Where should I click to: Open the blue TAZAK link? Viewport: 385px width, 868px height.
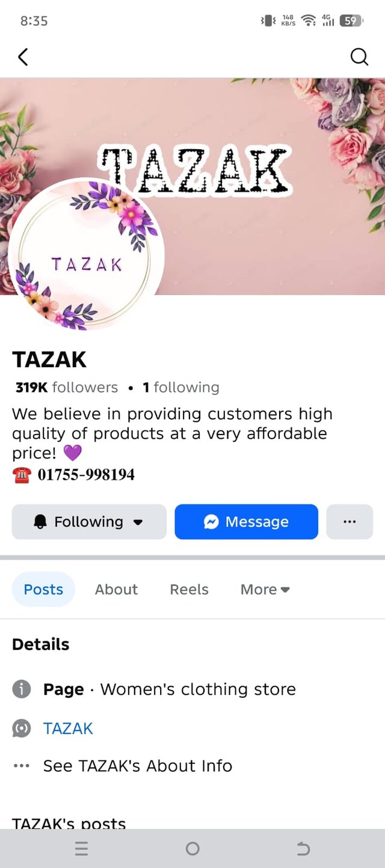(68, 729)
